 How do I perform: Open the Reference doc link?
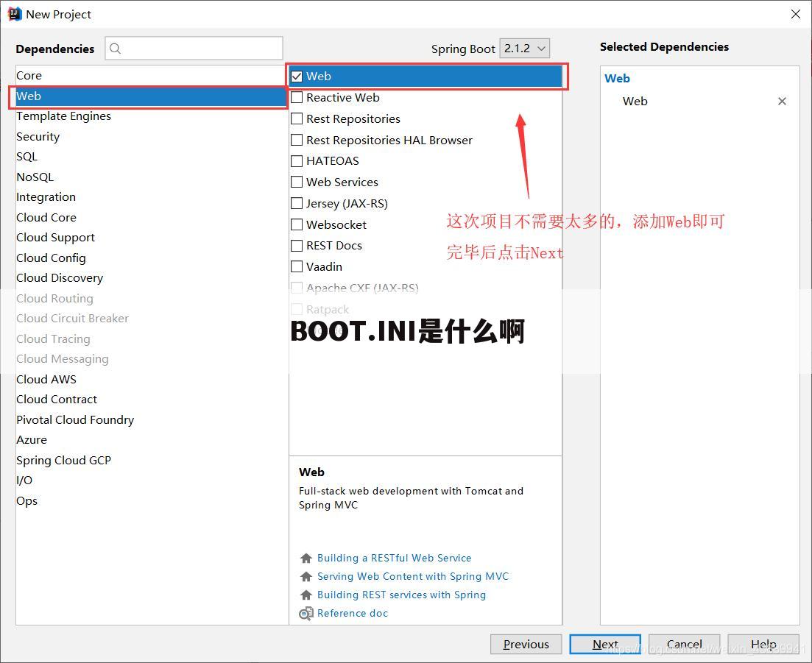[352, 613]
